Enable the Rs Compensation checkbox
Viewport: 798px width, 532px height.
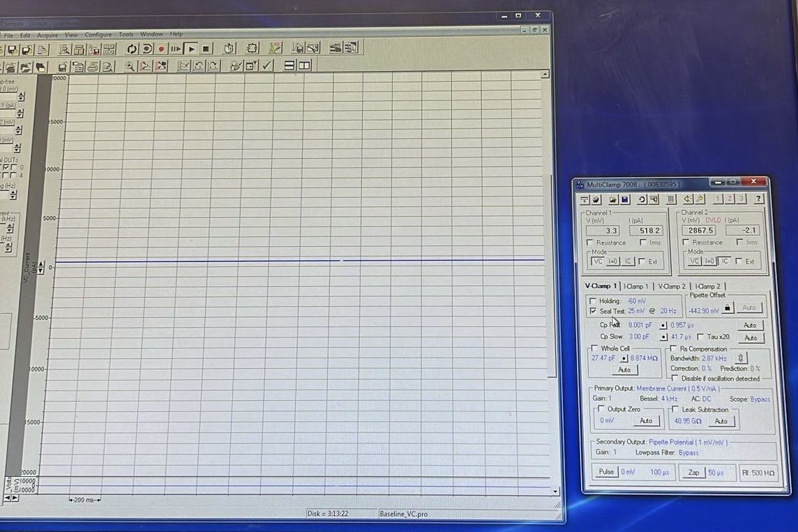click(x=673, y=349)
